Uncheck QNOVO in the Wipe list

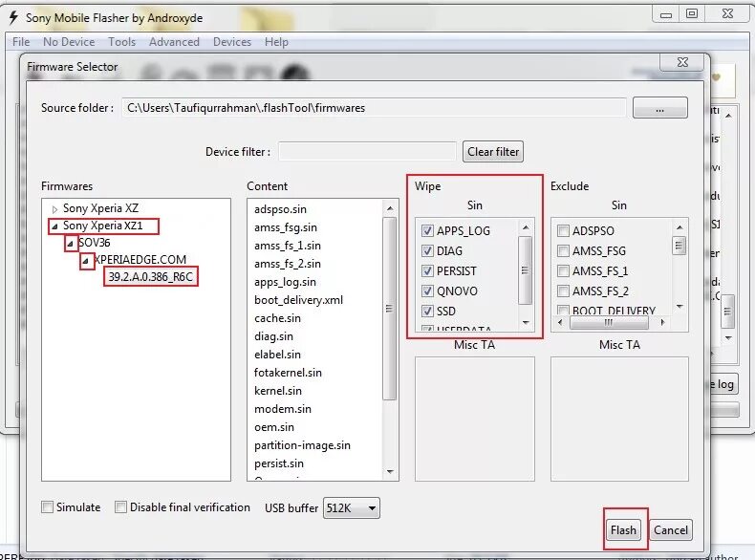[427, 291]
